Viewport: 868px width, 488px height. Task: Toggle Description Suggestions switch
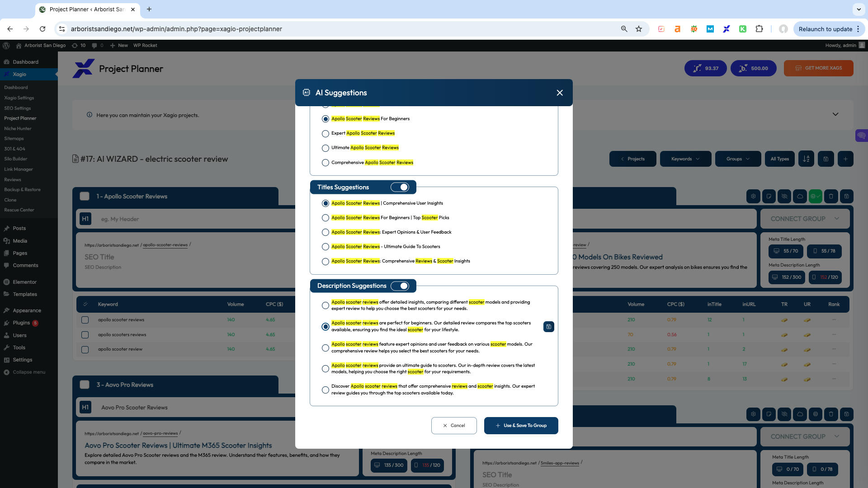(x=400, y=286)
